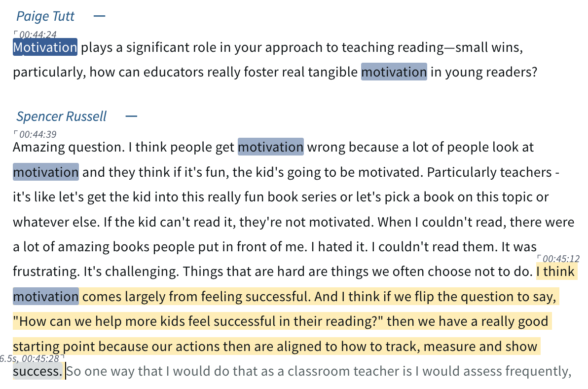The height and width of the screenshot is (389, 588).
Task: Click "motivation" before "comes largely from"
Action: point(45,297)
